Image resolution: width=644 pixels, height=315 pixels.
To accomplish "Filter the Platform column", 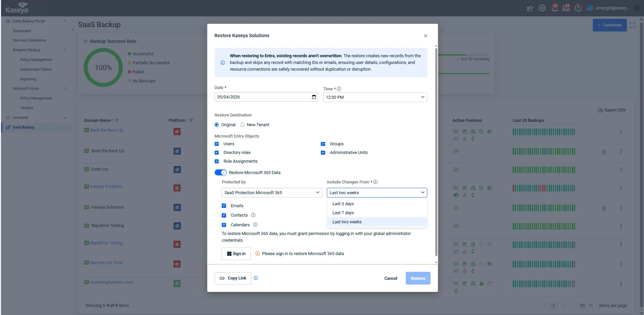I will (x=191, y=121).
